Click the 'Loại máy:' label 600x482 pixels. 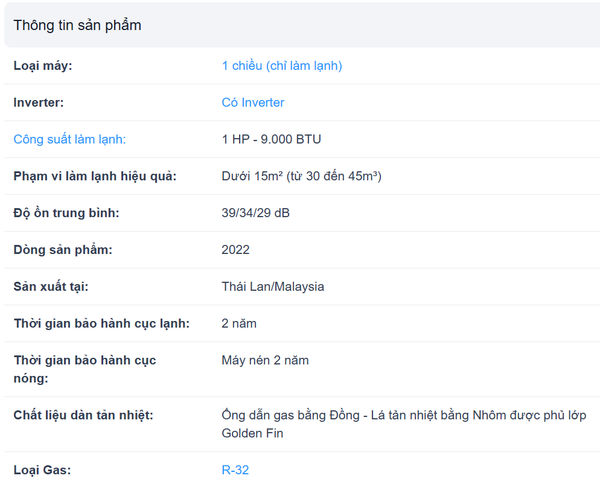[x=43, y=66]
